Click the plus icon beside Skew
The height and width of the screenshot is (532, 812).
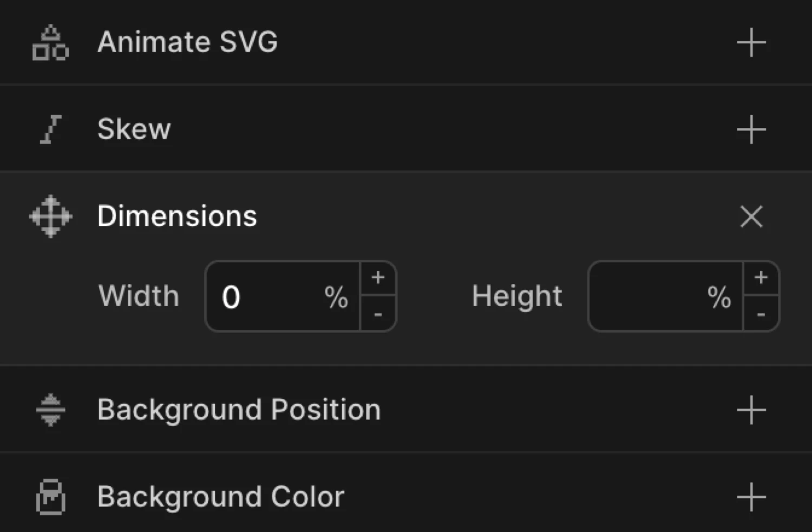coord(751,128)
